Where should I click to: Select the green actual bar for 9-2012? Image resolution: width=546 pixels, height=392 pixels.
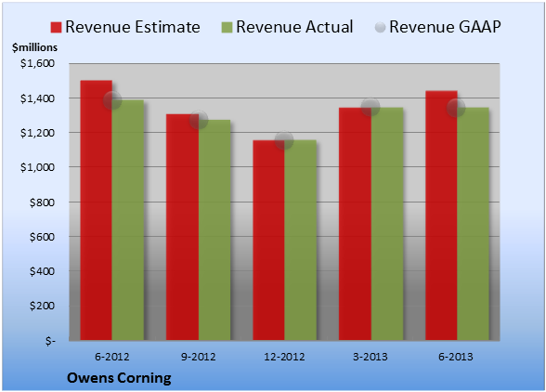click(214, 230)
